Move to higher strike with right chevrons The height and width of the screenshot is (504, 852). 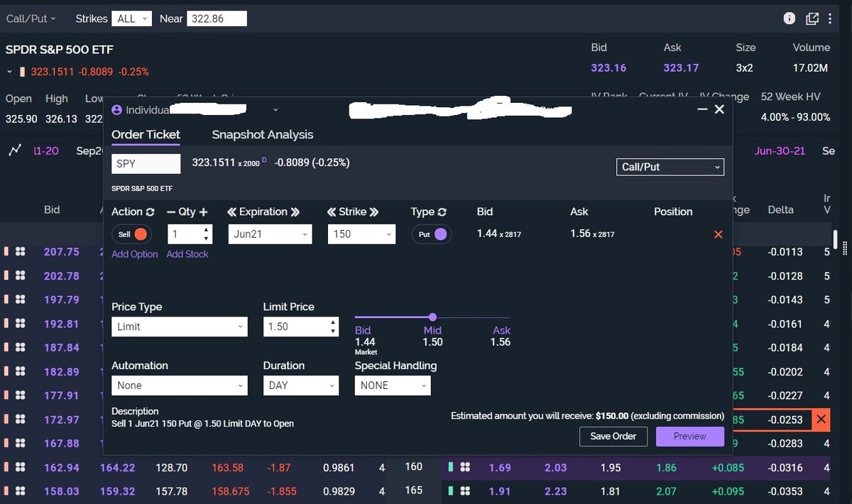tap(374, 212)
